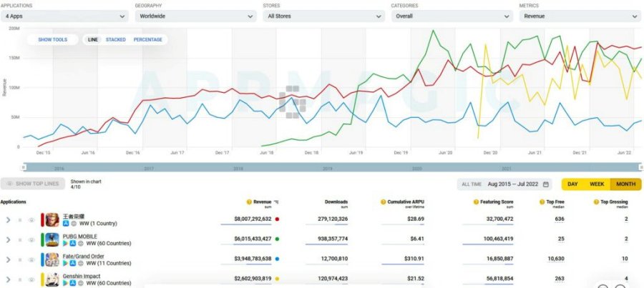Click the help icon beside Featuring Score header

pyautogui.click(x=476, y=202)
